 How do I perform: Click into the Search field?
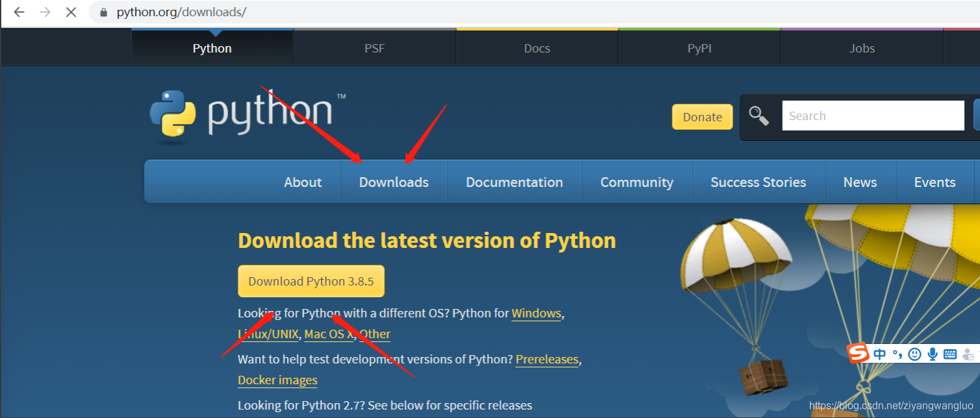(x=873, y=116)
